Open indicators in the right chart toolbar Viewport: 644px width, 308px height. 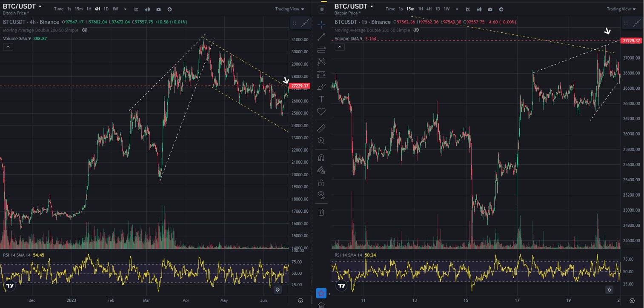[x=468, y=9]
